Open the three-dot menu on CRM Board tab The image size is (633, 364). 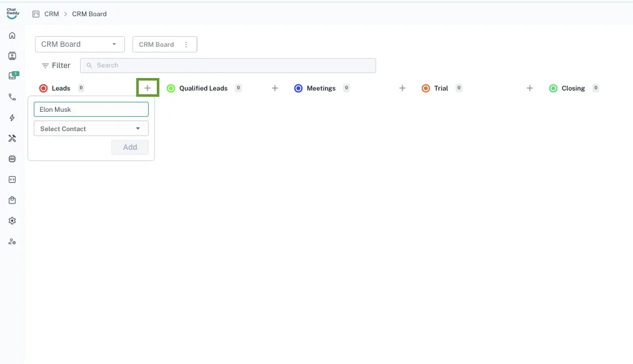coord(186,45)
